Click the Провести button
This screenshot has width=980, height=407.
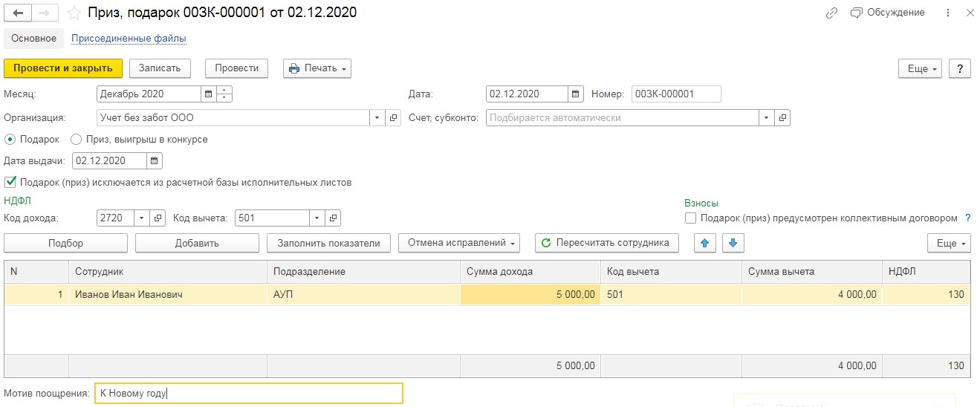tap(237, 68)
